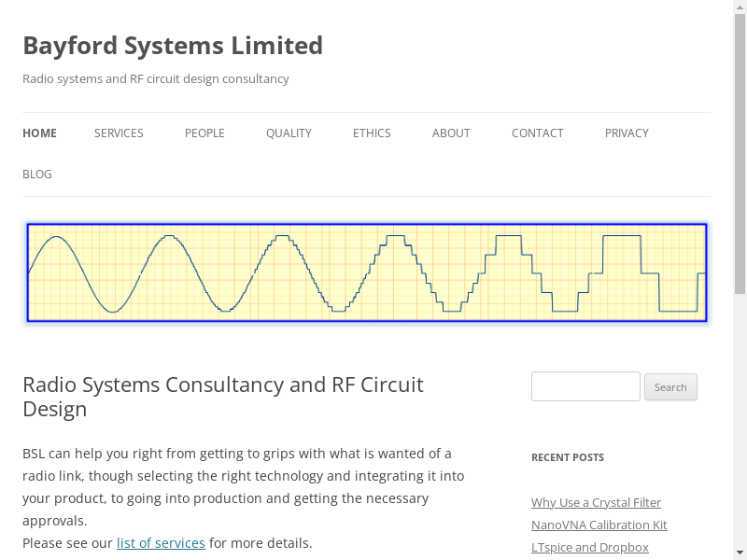Follow the 'list of services' link
The height and width of the screenshot is (560, 747).
click(161, 542)
